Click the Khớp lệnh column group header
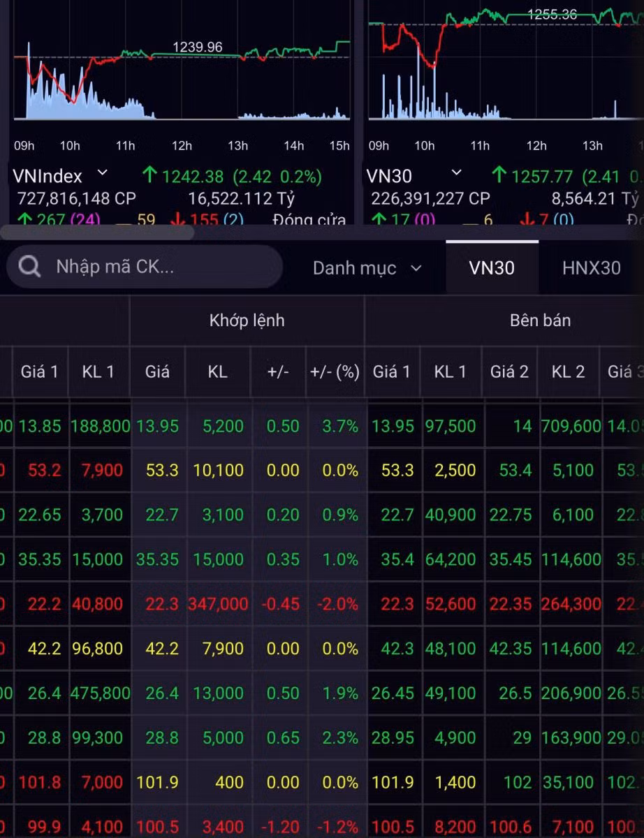644x838 pixels. pos(247,321)
